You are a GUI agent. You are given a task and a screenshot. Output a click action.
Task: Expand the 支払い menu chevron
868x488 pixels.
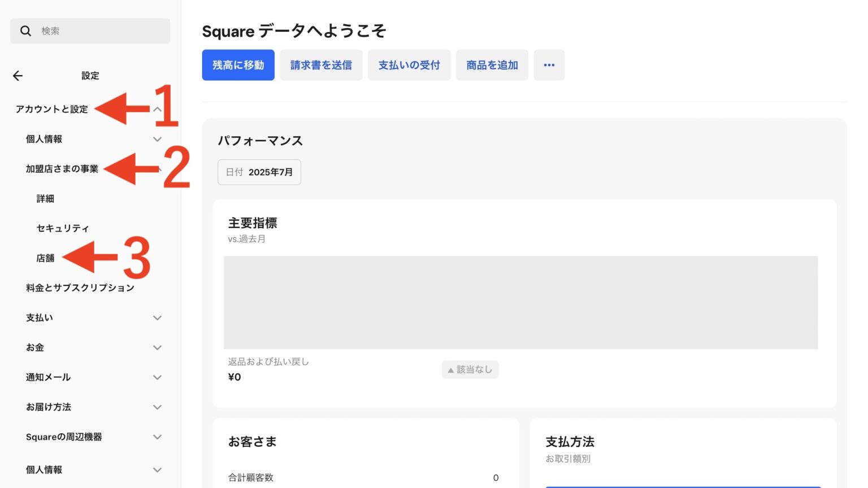coord(158,318)
